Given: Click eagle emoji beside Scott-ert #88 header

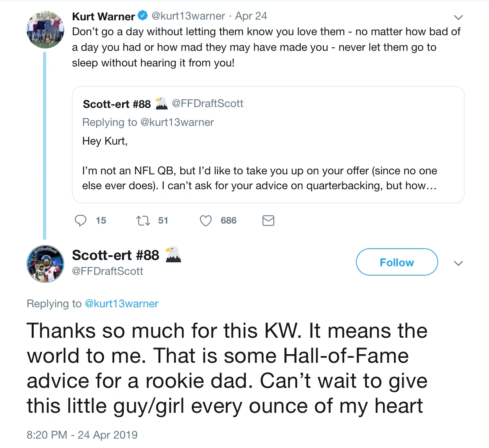Looking at the screenshot, I should [x=173, y=254].
